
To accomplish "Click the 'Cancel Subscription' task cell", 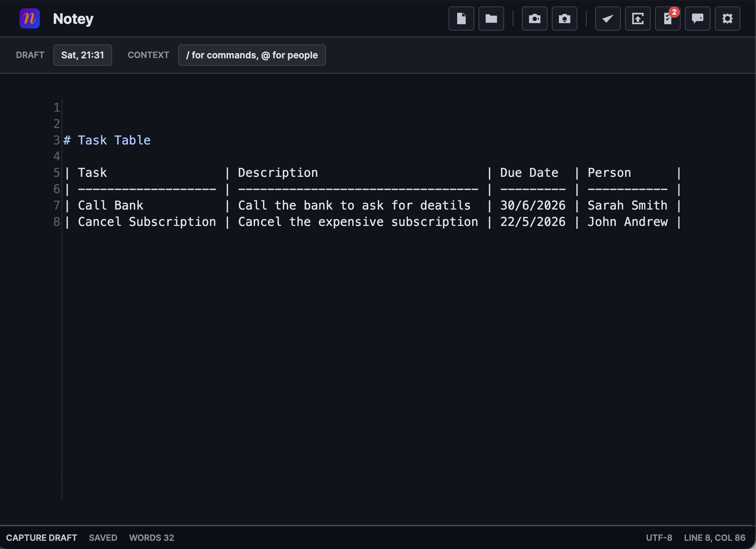I will coord(147,222).
